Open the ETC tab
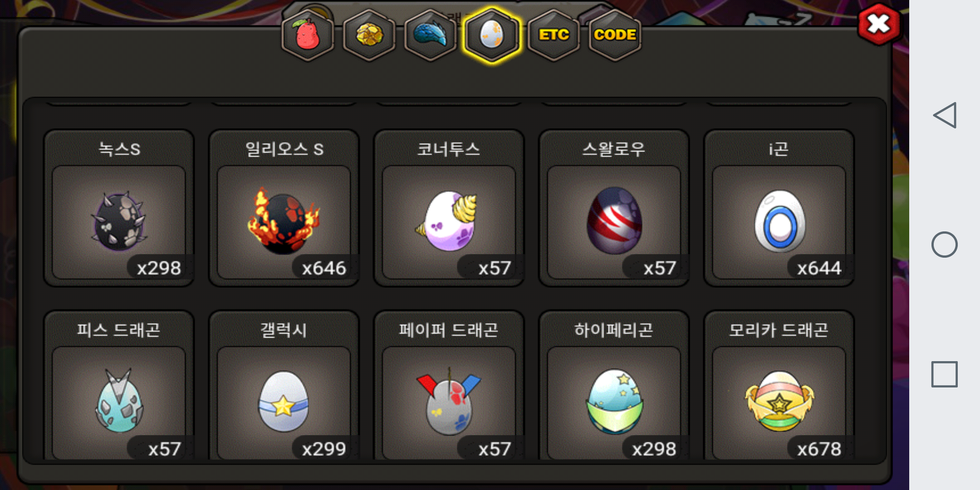The height and width of the screenshot is (490, 980). [554, 35]
